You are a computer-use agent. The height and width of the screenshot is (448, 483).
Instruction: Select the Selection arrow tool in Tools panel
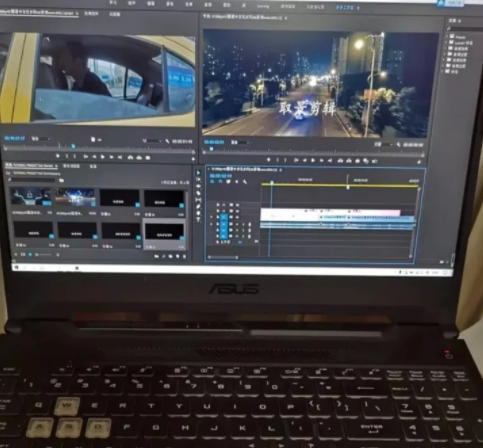199,172
